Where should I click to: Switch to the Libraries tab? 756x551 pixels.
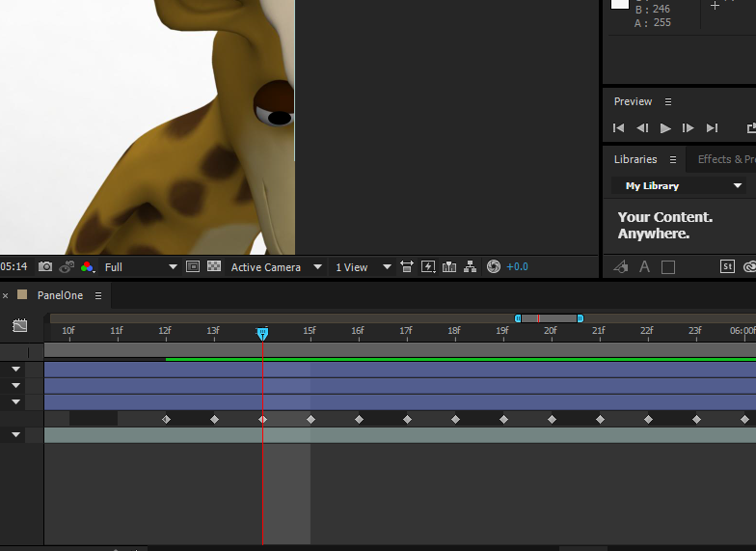point(635,159)
